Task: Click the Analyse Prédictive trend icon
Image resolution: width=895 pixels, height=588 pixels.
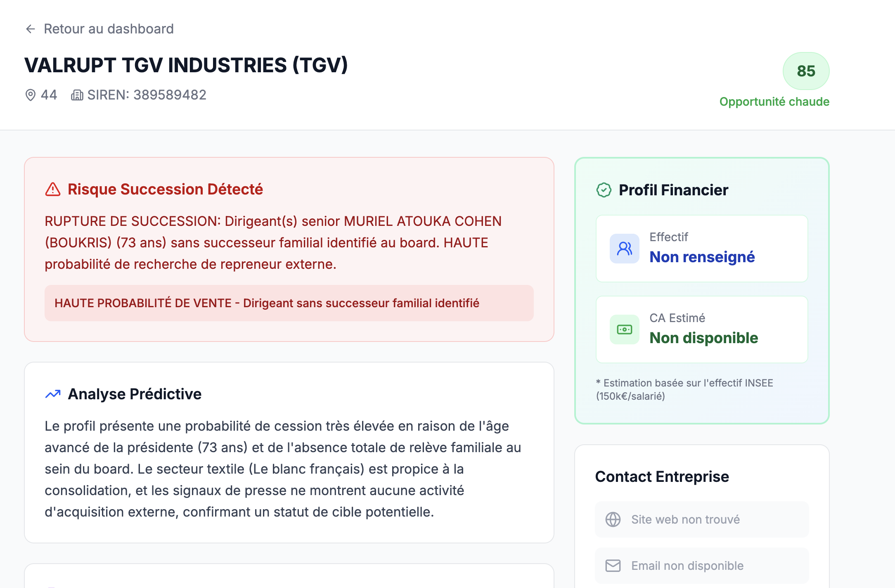Action: point(53,394)
